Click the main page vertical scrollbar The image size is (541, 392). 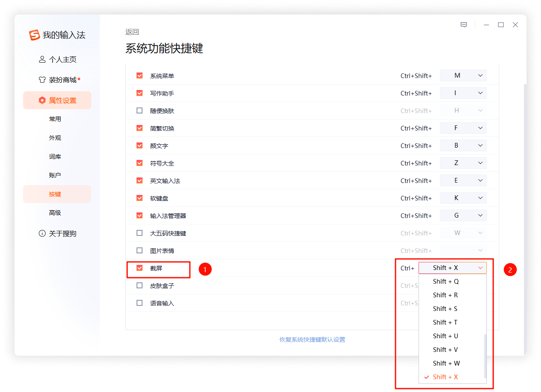pos(525,219)
